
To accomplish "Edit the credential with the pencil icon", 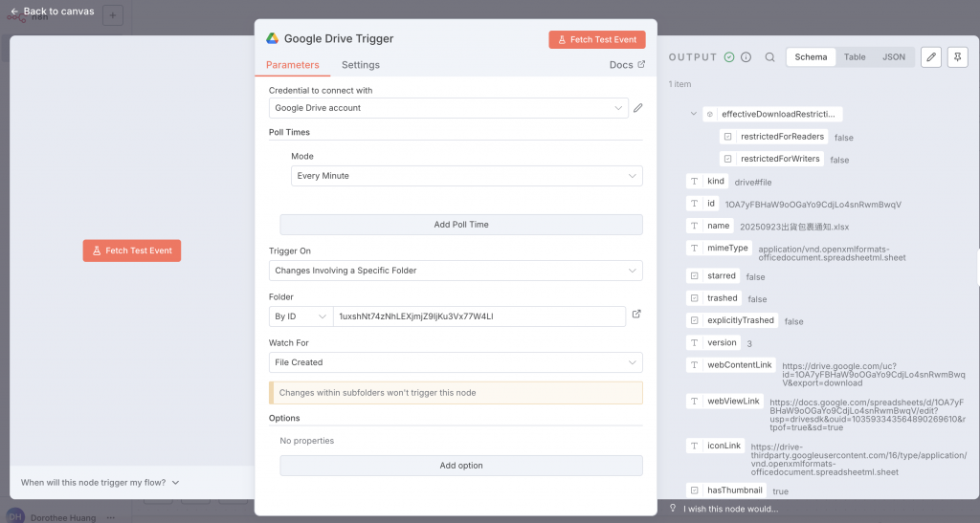I will click(x=637, y=108).
